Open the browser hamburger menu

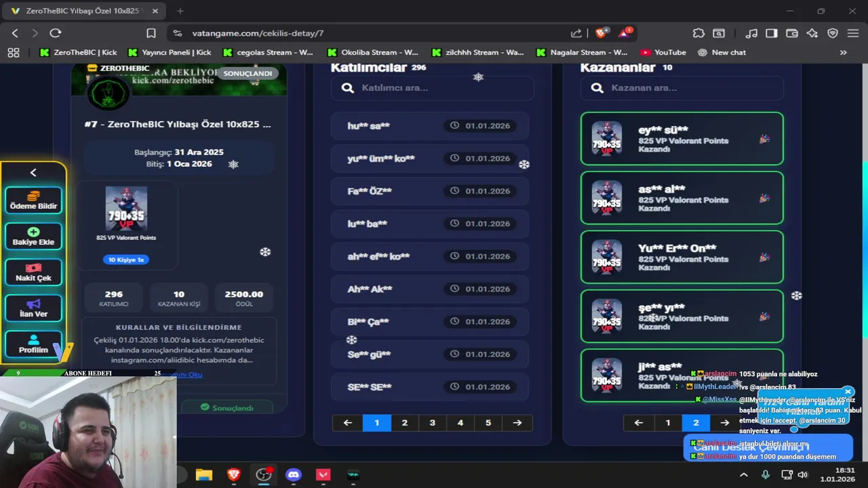pos(853,33)
